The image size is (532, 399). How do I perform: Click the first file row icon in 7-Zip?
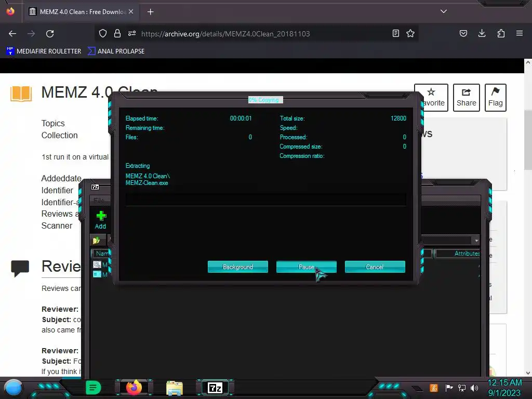coord(97,264)
